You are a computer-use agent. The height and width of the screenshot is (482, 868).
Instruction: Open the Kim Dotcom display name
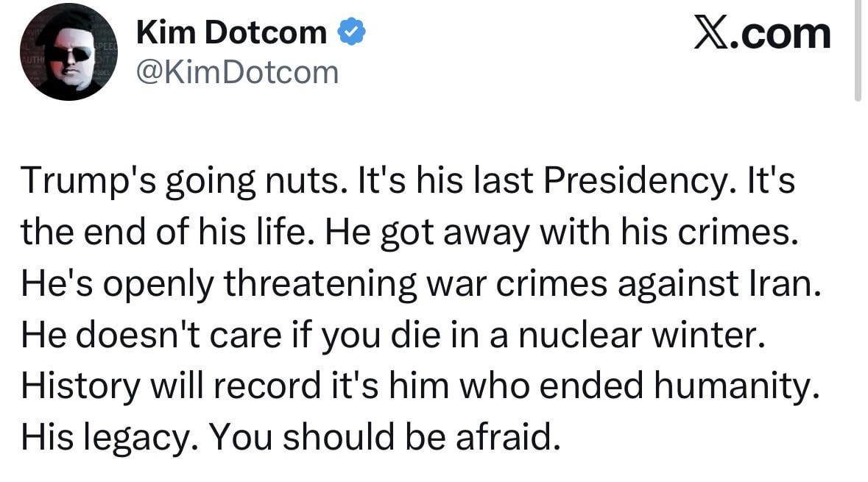point(232,32)
